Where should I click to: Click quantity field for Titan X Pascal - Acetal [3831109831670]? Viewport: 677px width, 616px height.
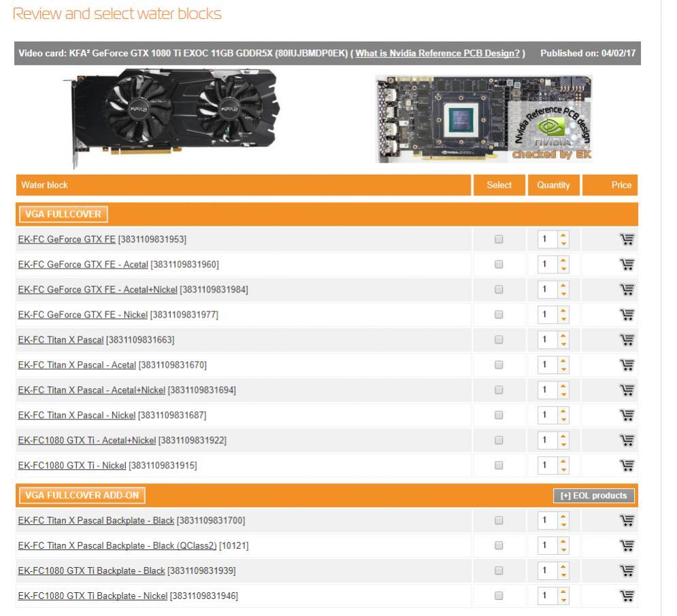coord(548,364)
